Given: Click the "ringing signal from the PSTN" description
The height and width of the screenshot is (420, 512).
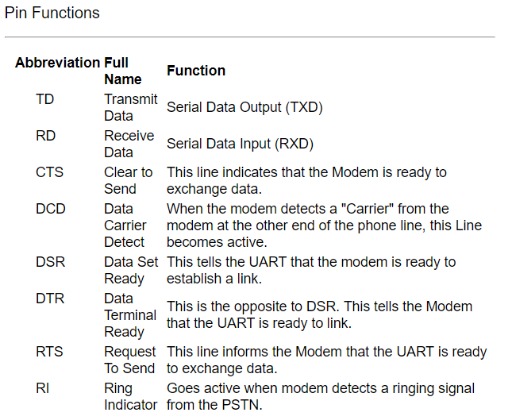Looking at the screenshot, I should click(320, 396).
